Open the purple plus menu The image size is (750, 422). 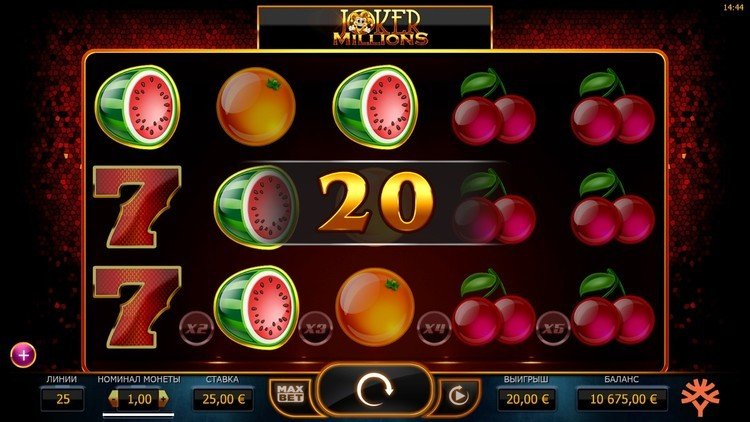pos(23,355)
